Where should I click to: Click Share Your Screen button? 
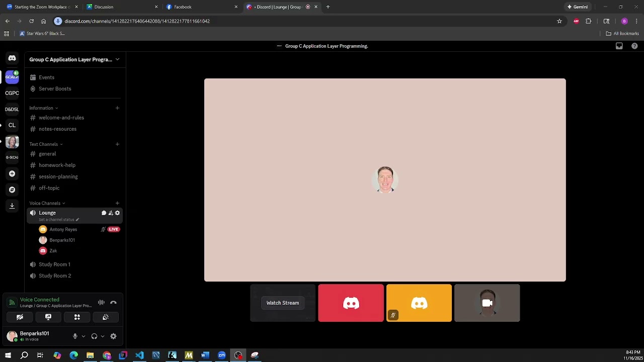tap(48, 317)
